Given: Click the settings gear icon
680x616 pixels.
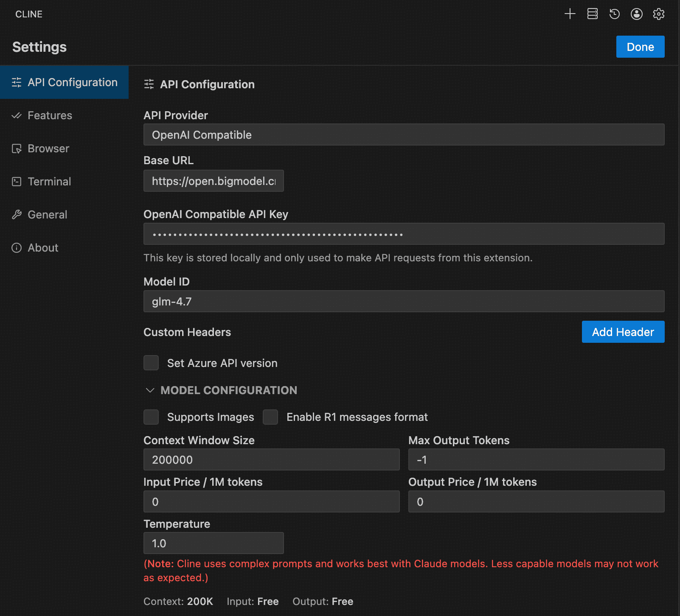Looking at the screenshot, I should tap(658, 14).
